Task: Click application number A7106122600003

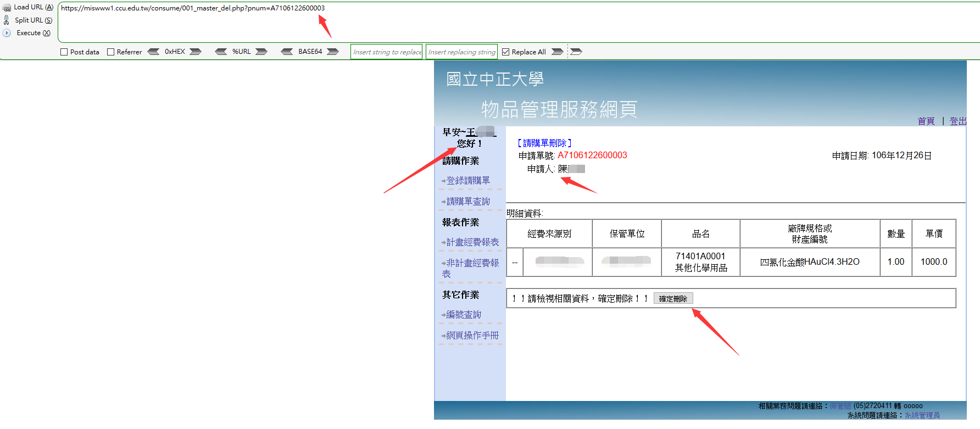Action: (592, 155)
